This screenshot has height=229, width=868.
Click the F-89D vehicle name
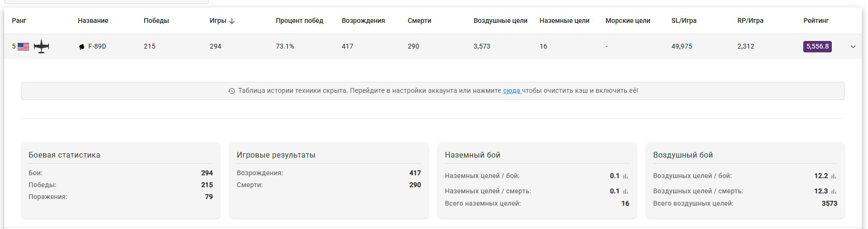97,46
